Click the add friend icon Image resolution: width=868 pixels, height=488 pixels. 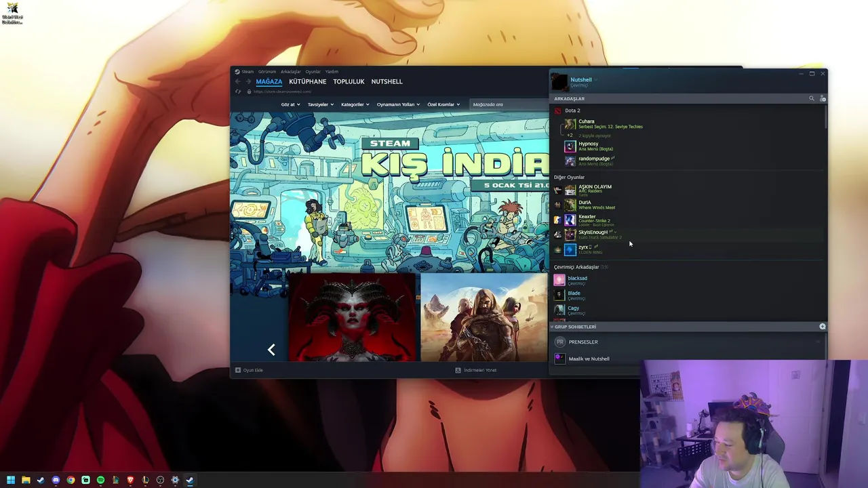(x=823, y=99)
